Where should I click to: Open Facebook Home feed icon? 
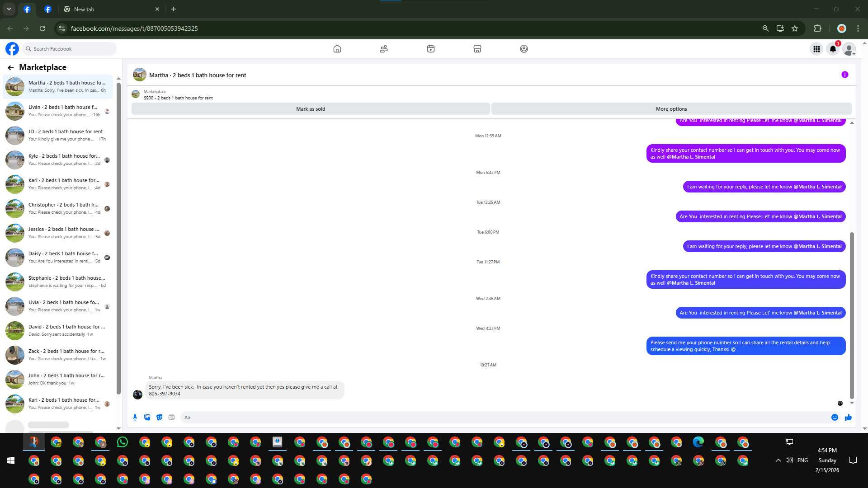coord(337,49)
